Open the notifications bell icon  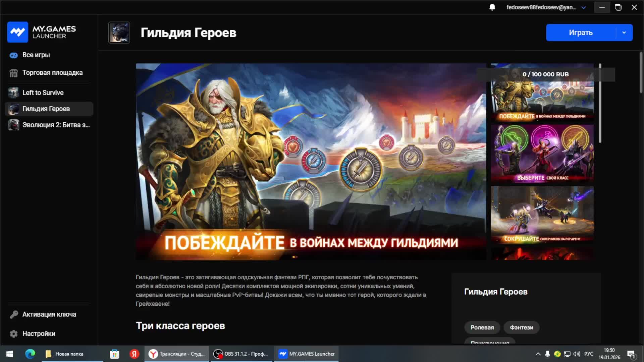coord(492,7)
